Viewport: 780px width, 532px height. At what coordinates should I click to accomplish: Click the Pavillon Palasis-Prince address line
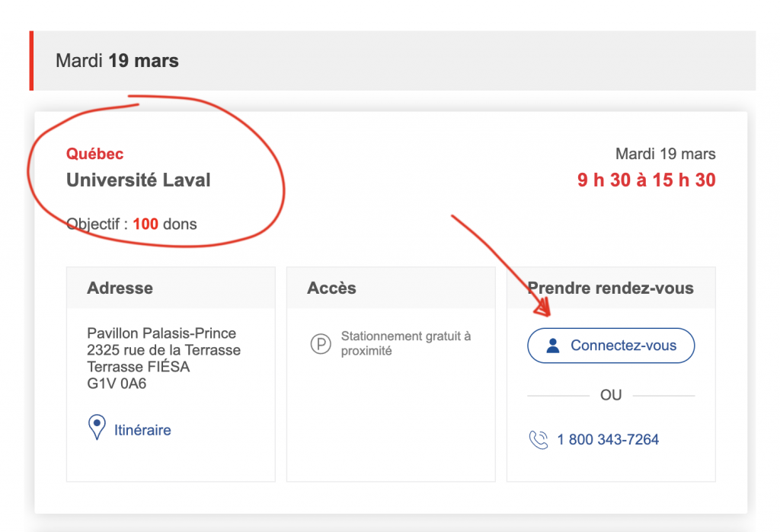tap(161, 333)
